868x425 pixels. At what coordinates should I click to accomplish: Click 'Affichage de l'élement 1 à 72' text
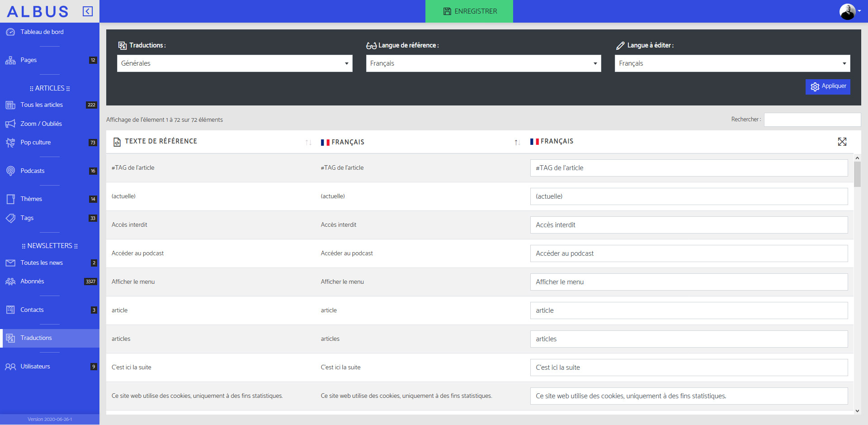point(165,120)
